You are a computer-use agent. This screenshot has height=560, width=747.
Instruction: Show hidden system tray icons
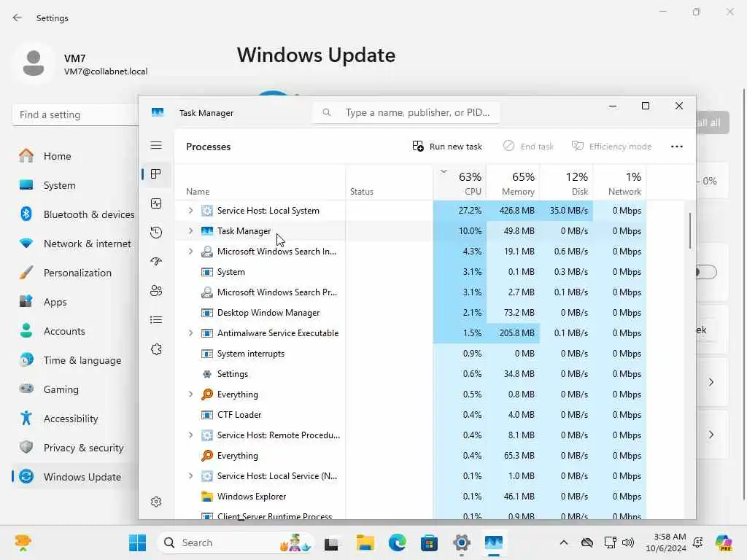point(564,542)
